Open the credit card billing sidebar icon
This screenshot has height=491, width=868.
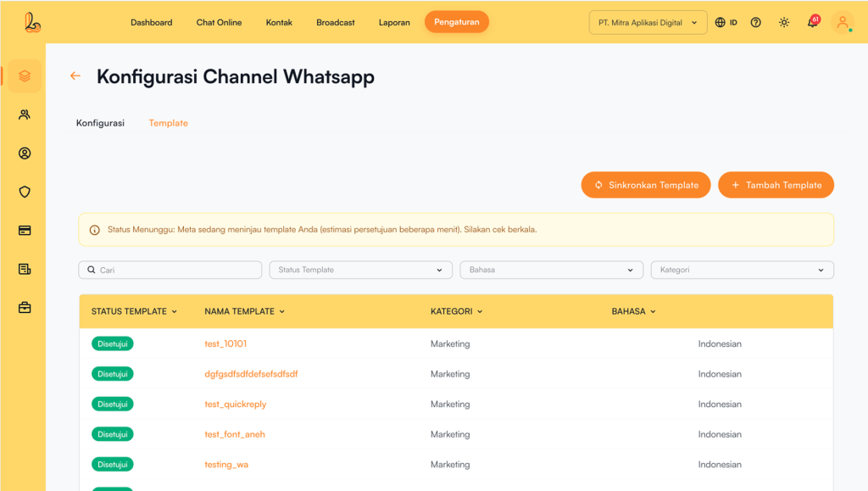pyautogui.click(x=25, y=231)
